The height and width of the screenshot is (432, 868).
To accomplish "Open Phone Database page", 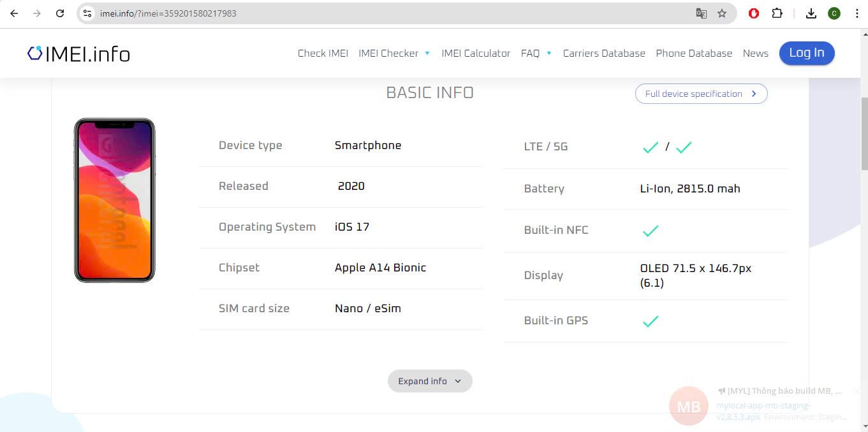I will tap(694, 54).
